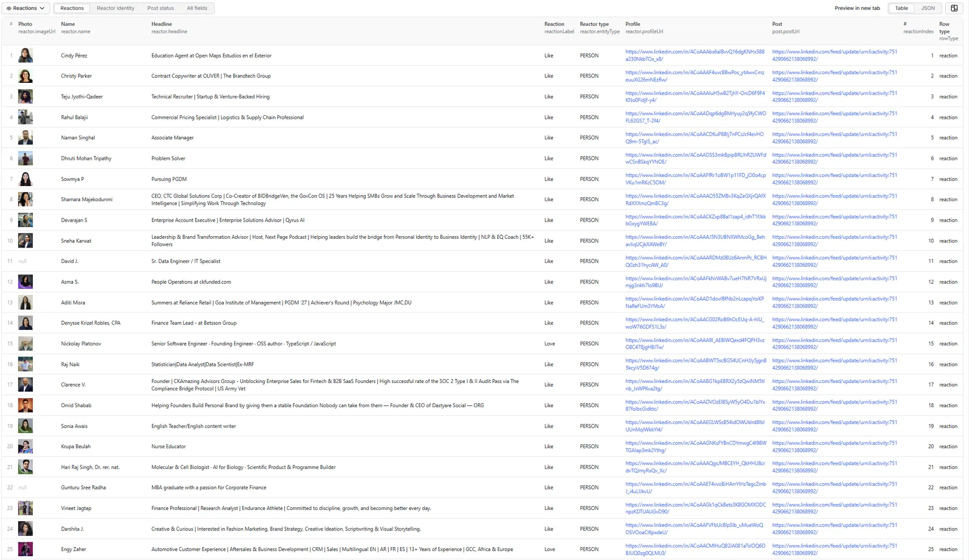
Task: Click the Photo column header
Action: [x=37, y=27]
